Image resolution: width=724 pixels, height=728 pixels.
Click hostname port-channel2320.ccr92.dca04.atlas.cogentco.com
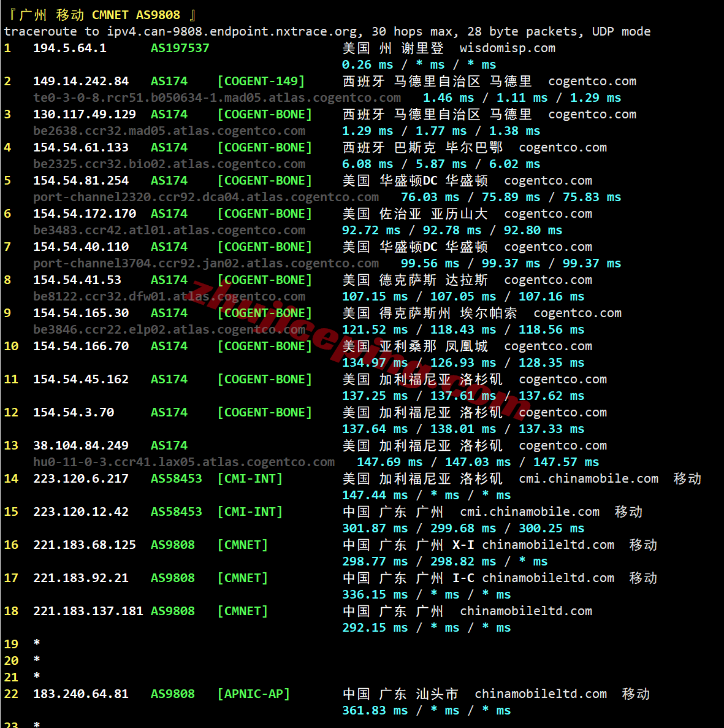point(205,197)
